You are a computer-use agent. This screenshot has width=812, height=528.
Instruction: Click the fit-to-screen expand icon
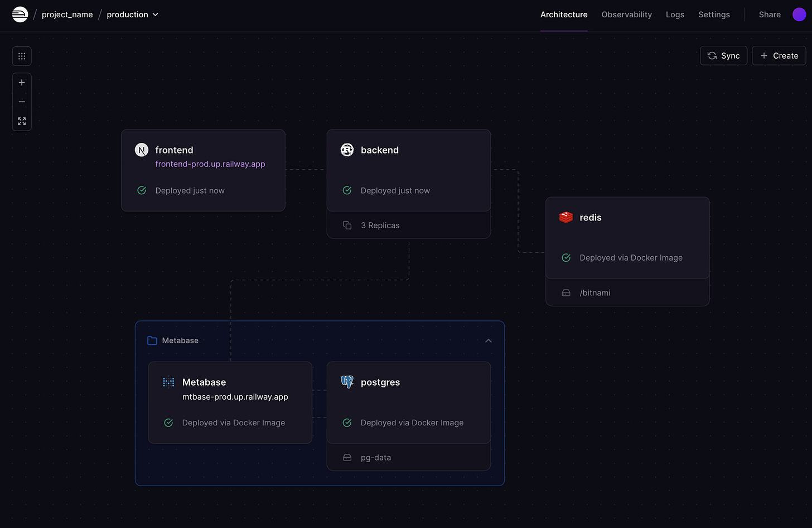[x=22, y=121]
